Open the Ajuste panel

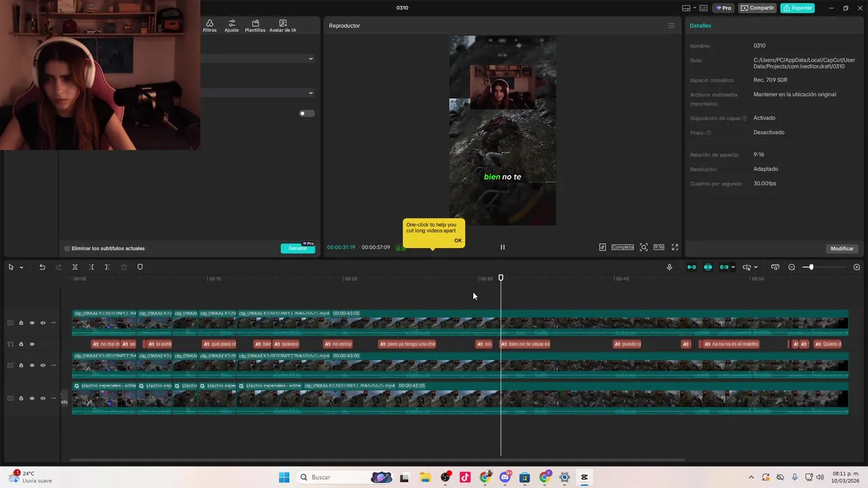pos(232,26)
